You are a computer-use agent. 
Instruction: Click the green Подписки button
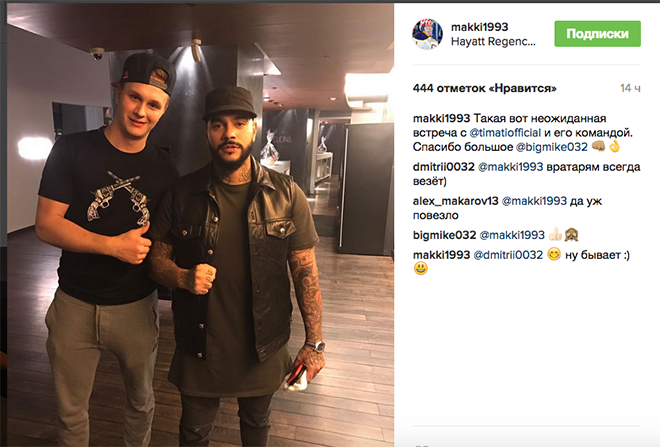597,34
